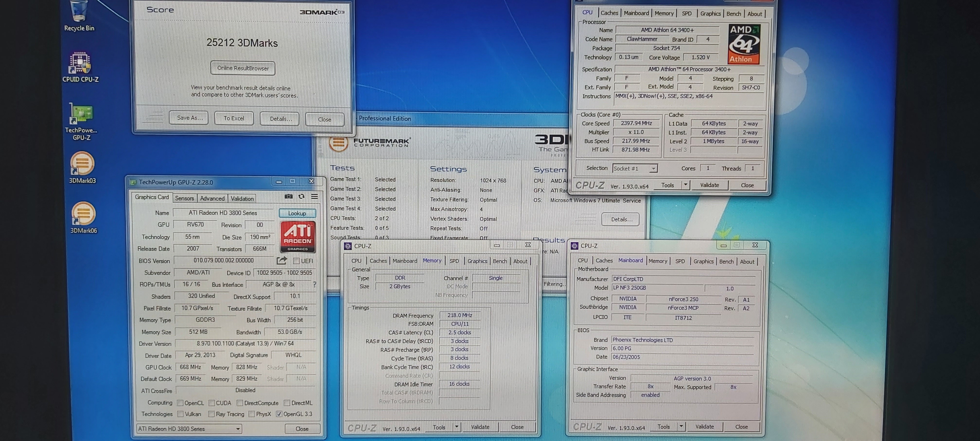Click the BIOS export share icon in GPU-Z
Viewport: 980px width, 441px height.
point(281,260)
